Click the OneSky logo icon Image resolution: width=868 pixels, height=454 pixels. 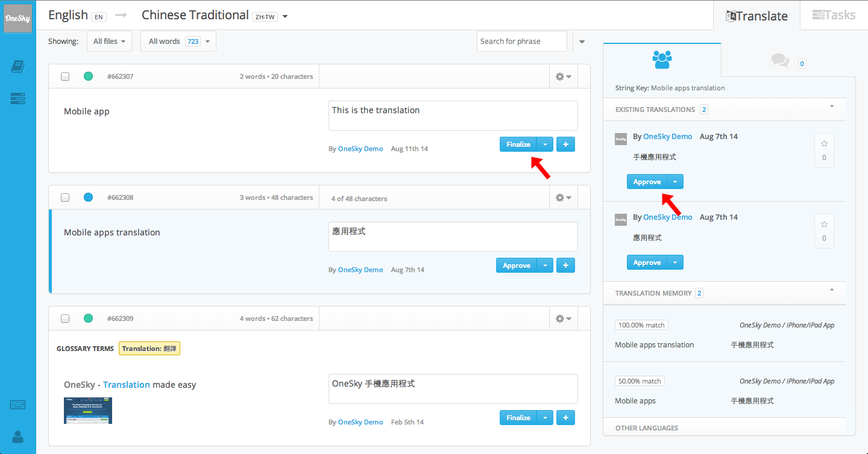click(x=18, y=18)
